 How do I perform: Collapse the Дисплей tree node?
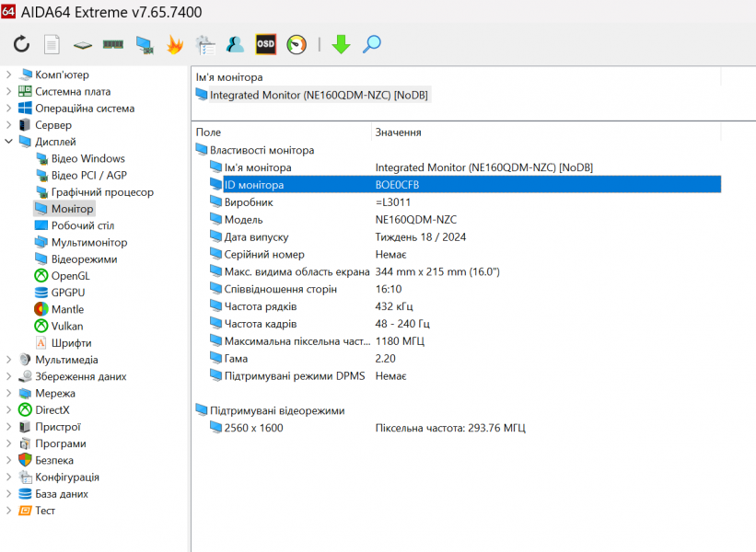8,142
